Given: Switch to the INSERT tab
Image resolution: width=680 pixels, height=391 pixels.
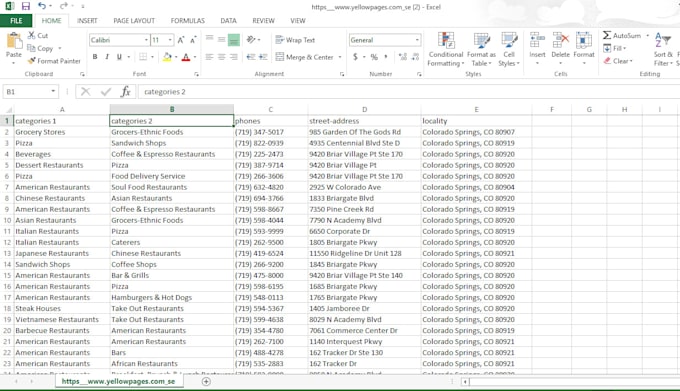Looking at the screenshot, I should point(87,20).
